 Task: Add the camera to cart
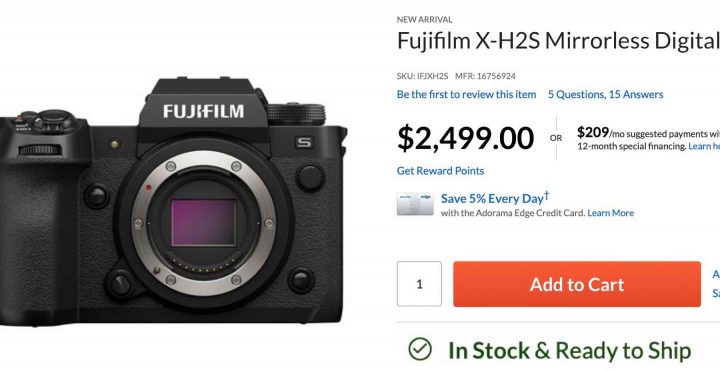(577, 284)
